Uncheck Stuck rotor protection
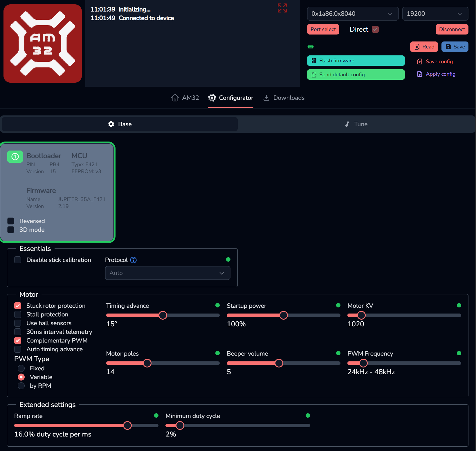This screenshot has height=451, width=476. [18, 306]
